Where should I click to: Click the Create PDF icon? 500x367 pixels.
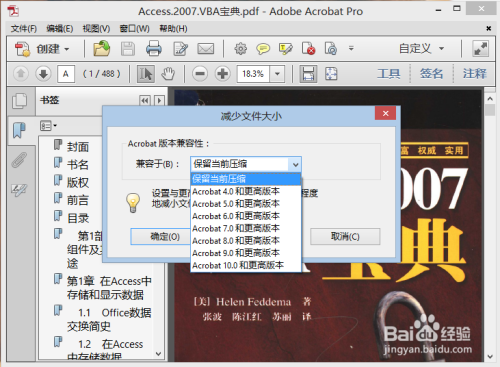tap(22, 49)
